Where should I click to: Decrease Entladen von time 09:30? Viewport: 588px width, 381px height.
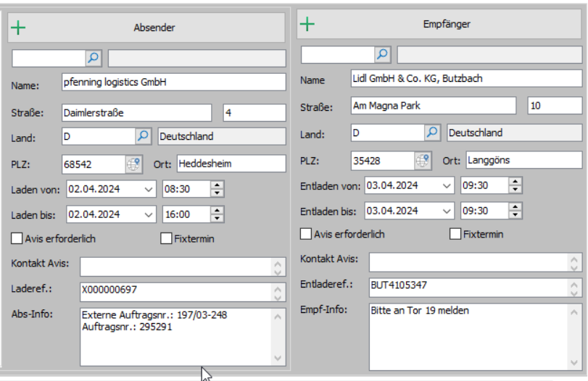515,190
